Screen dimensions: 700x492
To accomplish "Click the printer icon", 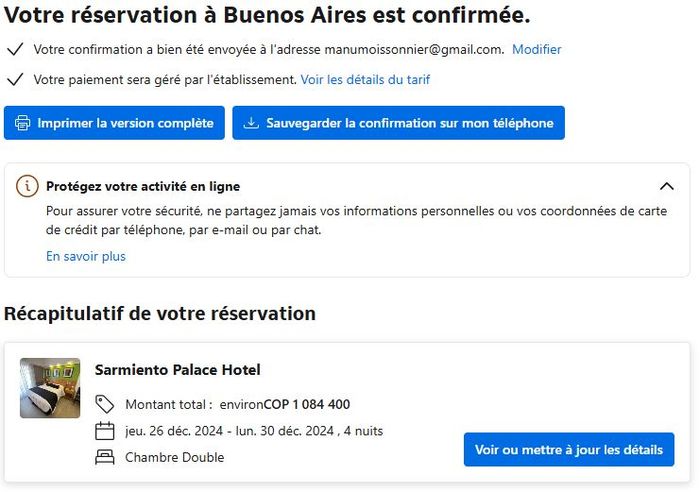I will [23, 124].
